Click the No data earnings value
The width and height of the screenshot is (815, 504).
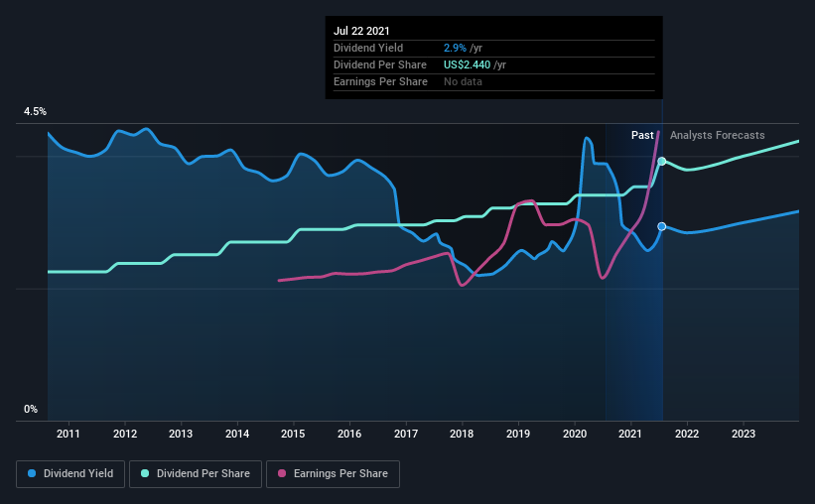(463, 81)
